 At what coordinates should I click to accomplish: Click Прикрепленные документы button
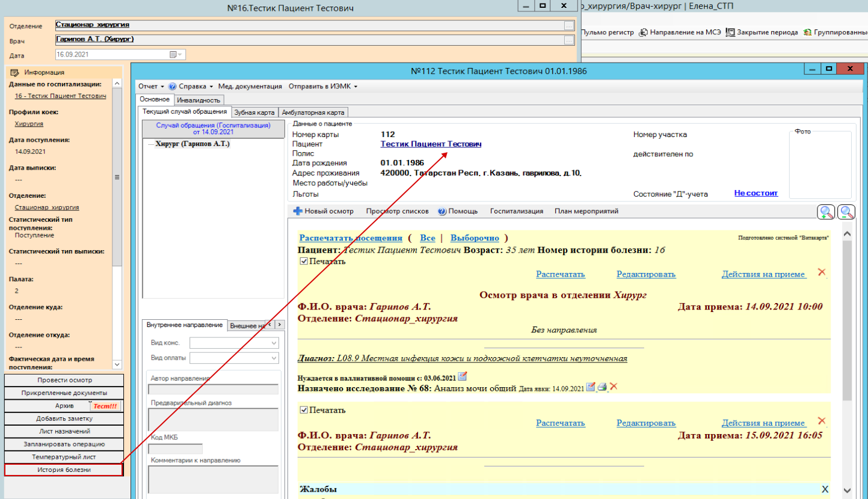click(64, 393)
